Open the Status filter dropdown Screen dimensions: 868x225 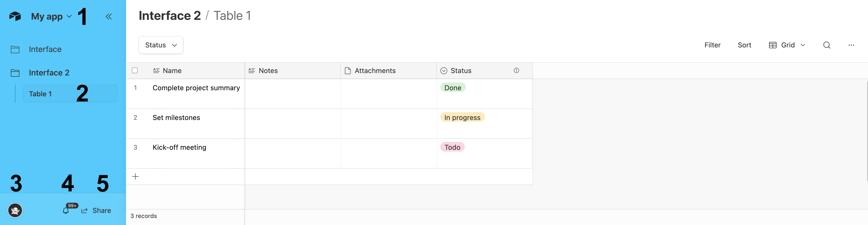click(161, 45)
